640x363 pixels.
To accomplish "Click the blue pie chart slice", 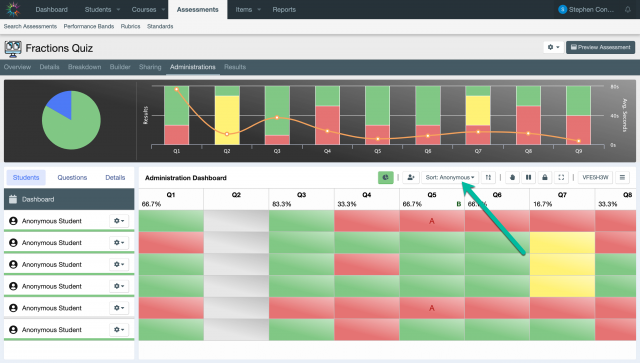I will point(61,103).
